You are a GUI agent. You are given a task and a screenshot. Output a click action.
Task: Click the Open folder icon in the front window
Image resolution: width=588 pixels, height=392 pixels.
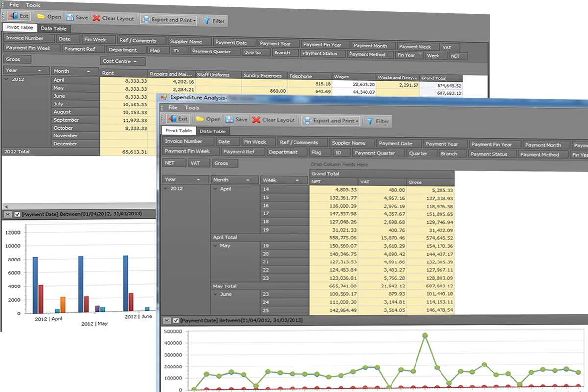(200, 119)
